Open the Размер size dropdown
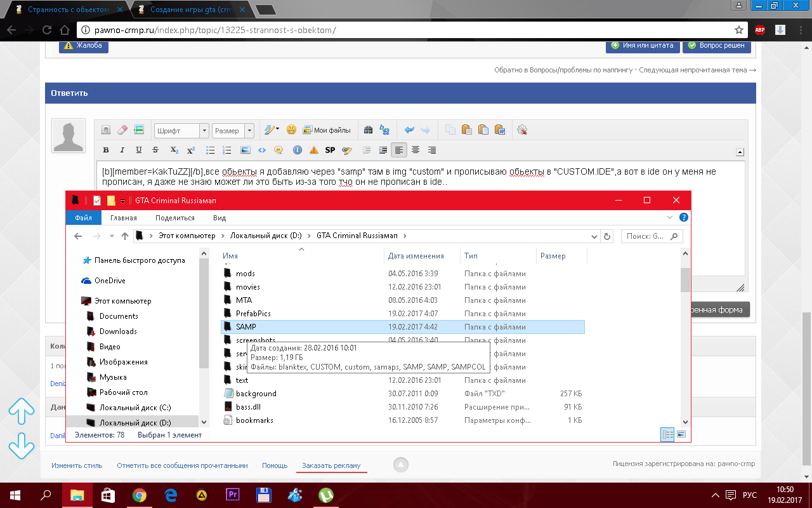 (233, 130)
